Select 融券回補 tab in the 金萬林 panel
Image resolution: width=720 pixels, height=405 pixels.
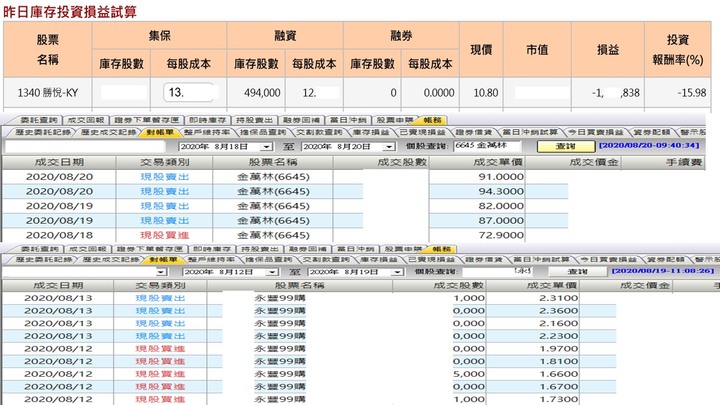(301, 120)
